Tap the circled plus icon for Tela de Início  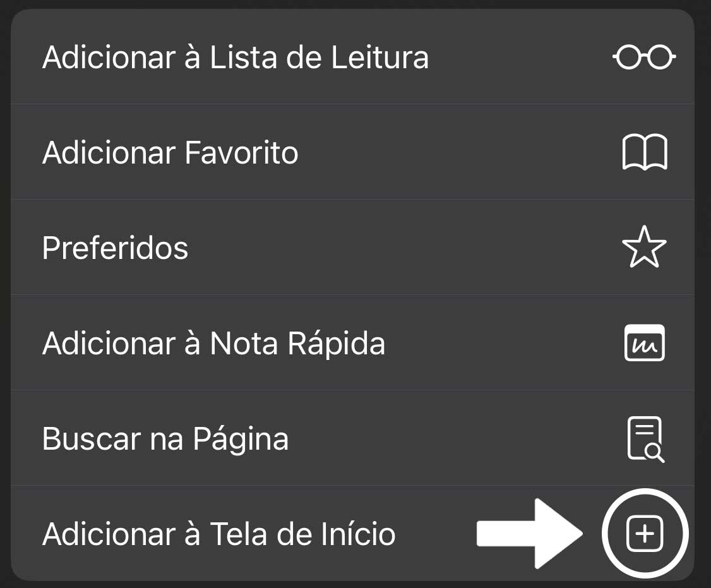click(x=645, y=532)
